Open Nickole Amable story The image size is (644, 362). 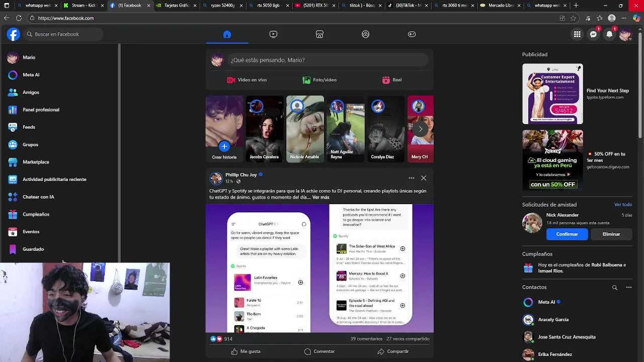coord(305,129)
